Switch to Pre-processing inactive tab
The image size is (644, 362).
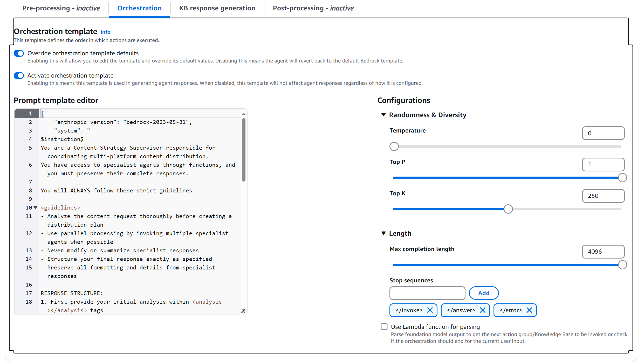click(x=61, y=8)
